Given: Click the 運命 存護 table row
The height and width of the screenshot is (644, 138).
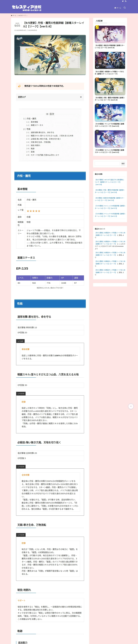Looking at the screenshot, I should pos(50,217).
